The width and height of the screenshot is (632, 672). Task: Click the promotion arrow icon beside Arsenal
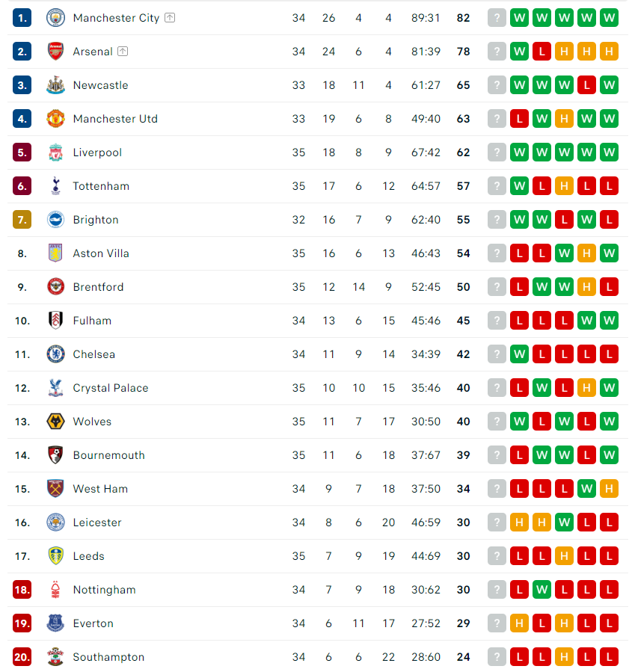tap(123, 52)
